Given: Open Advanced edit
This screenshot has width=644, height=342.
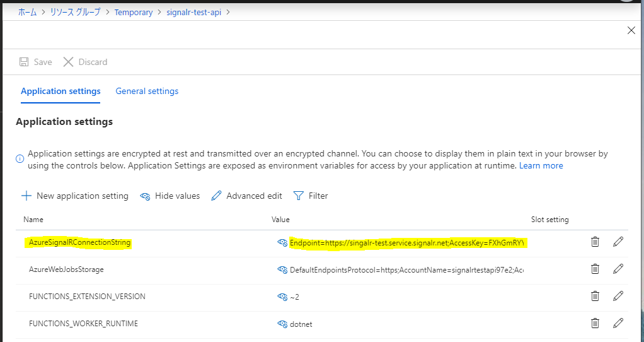Looking at the screenshot, I should click(x=246, y=196).
